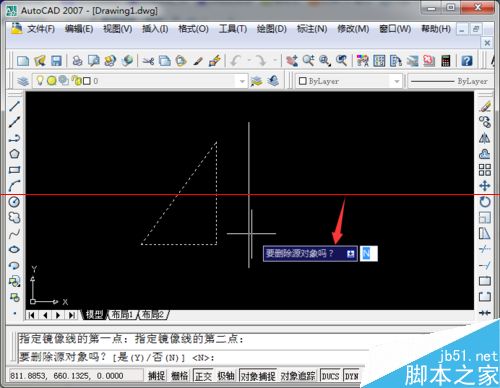Click the Undo arrow icon
Image resolution: width=500 pixels, height=388 pixels.
point(236,61)
